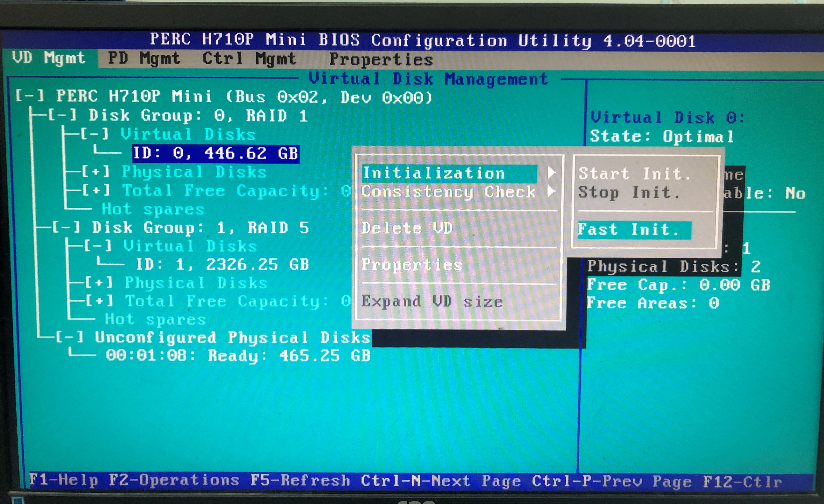This screenshot has height=504, width=824.
Task: Click F5-Refresh in the bottom bar
Action: coord(300,481)
